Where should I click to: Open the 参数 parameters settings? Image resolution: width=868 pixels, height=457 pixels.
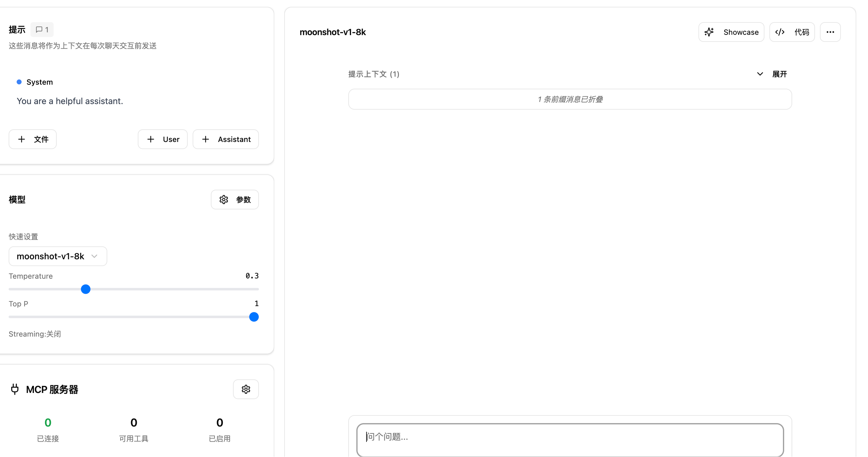(x=235, y=200)
